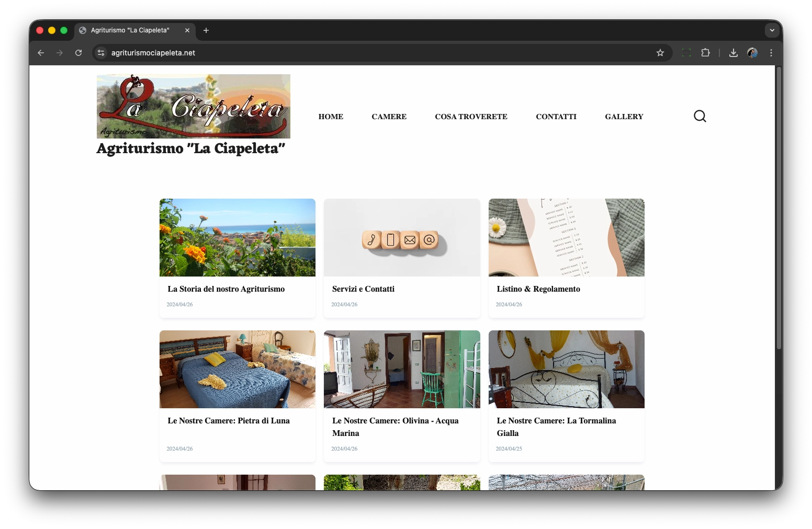Navigate to the GALLERY menu item

(624, 117)
